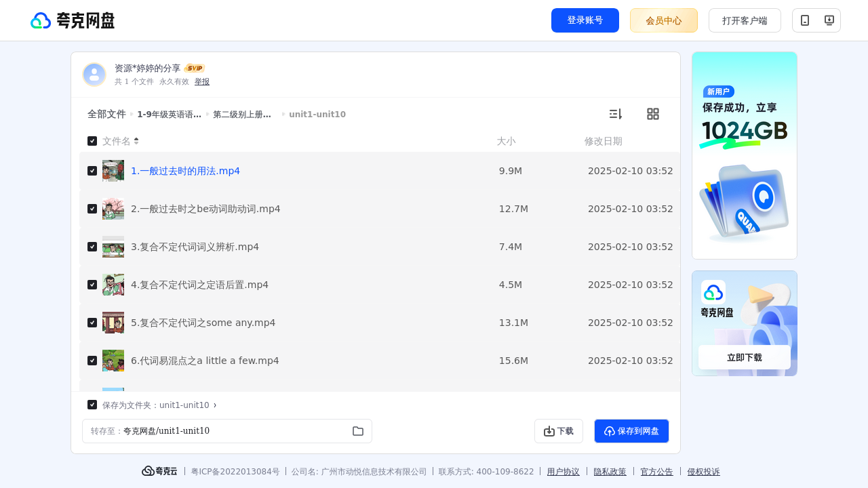Image resolution: width=868 pixels, height=488 pixels.
Task: Click the Quark cloud footer logo
Action: point(159,471)
